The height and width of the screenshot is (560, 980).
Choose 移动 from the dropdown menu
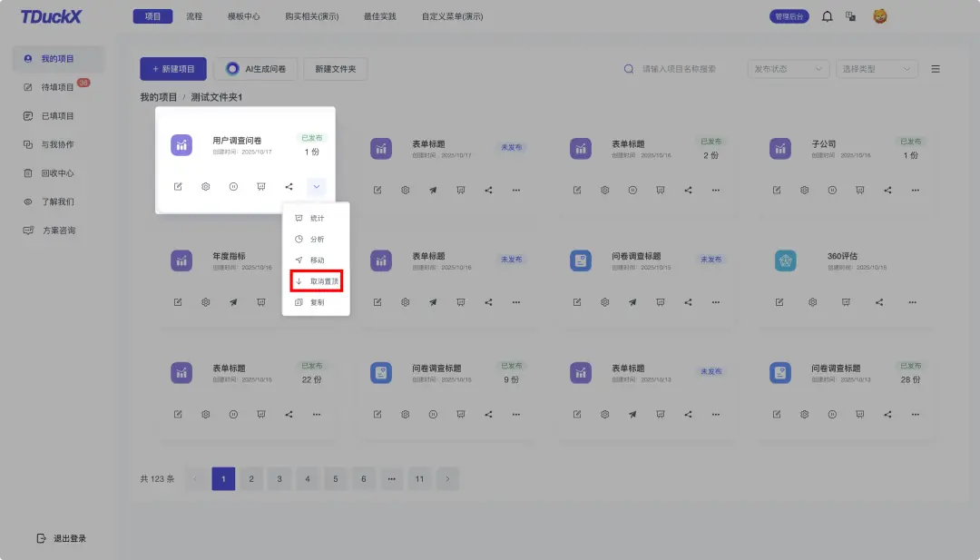coord(317,260)
